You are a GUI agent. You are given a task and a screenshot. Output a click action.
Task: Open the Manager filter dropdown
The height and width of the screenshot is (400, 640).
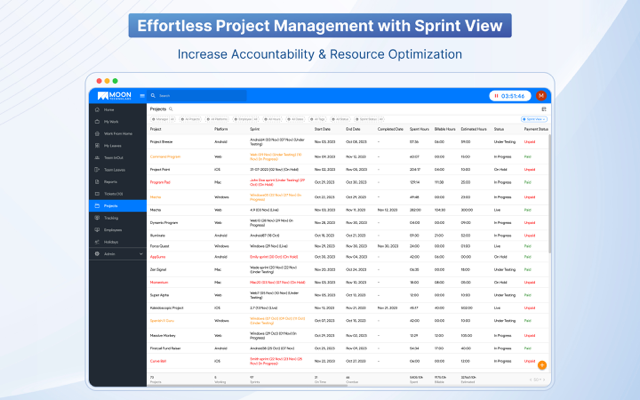163,119
